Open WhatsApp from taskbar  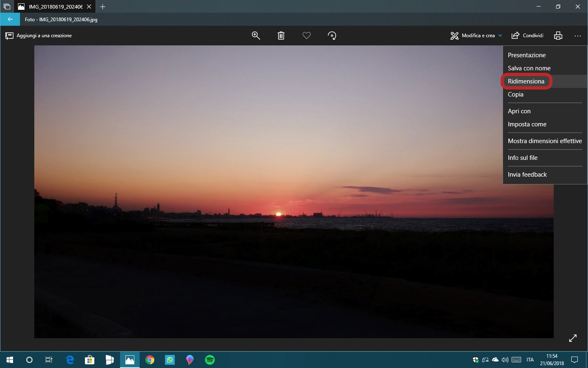(x=170, y=360)
